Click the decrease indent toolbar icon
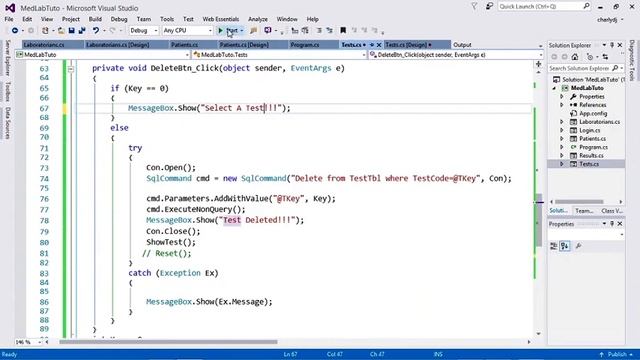This screenshot has width=640, height=360. 319,31
